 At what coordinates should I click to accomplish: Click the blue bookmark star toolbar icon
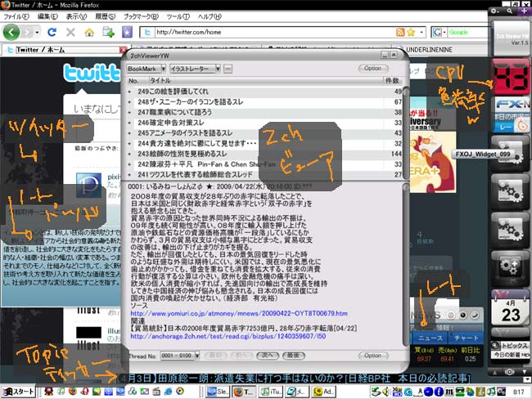[x=127, y=32]
